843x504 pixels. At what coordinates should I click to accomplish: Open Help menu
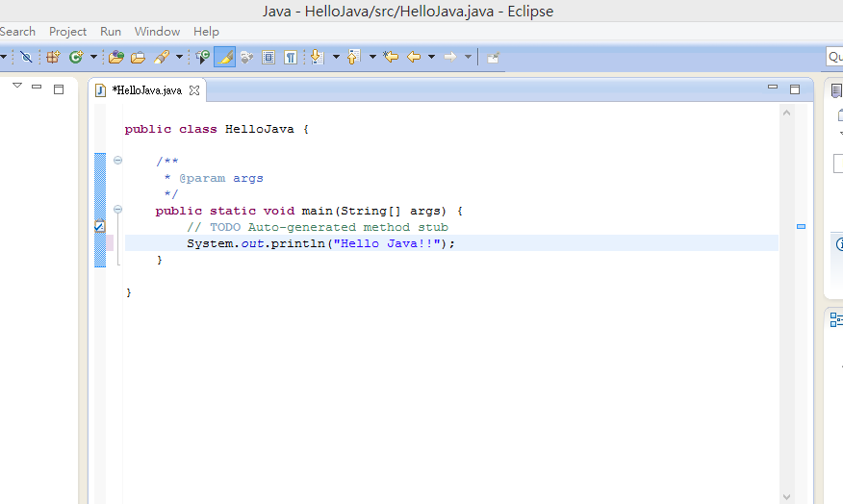pyautogui.click(x=206, y=31)
